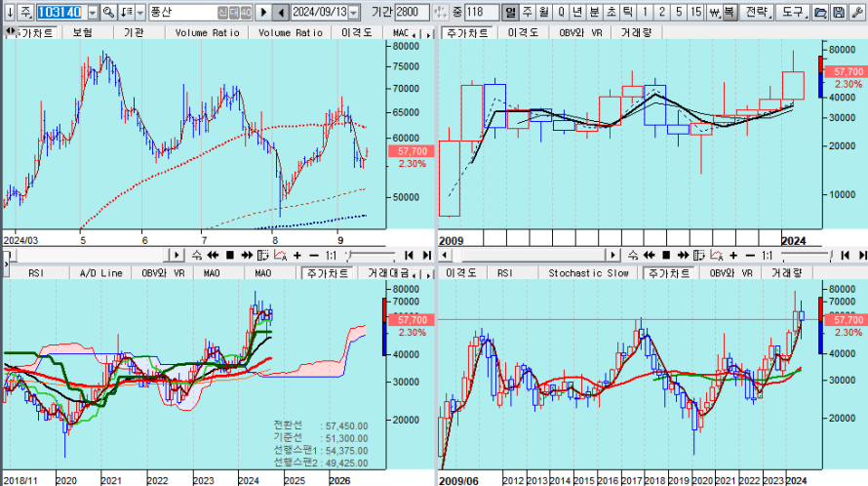Click the down-arrow icon at toolbar far left

click(9, 12)
